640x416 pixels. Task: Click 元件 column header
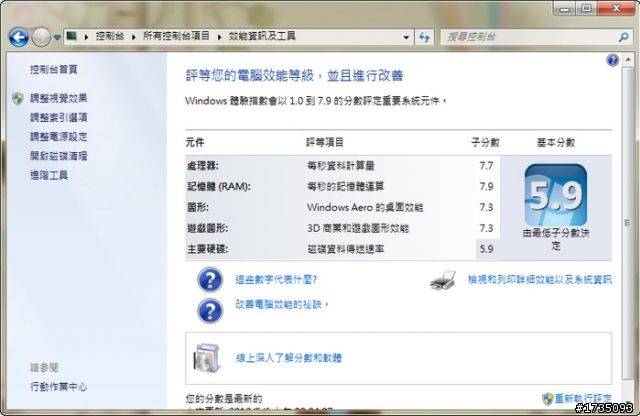195,142
